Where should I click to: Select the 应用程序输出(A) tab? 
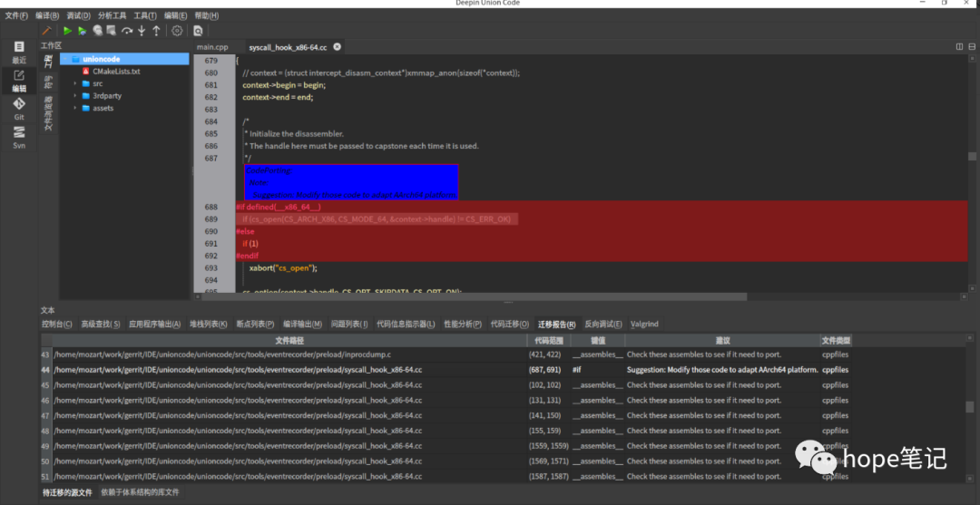[x=155, y=324]
